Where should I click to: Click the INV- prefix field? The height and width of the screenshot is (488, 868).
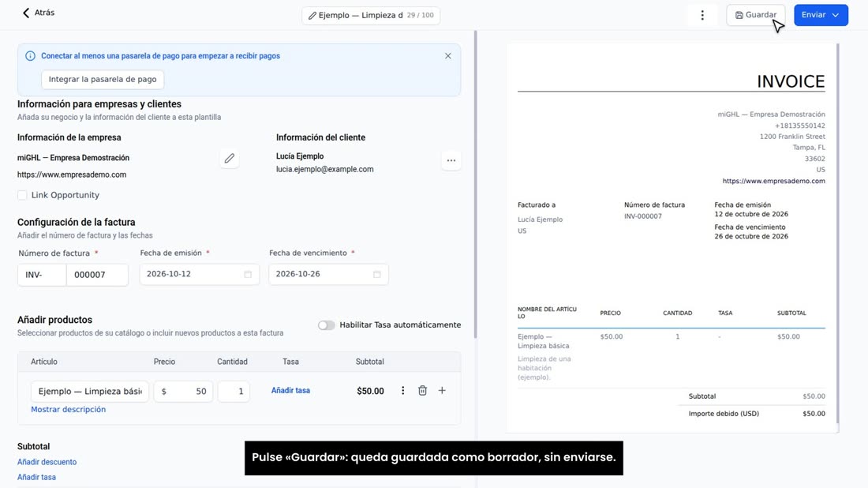click(x=42, y=275)
